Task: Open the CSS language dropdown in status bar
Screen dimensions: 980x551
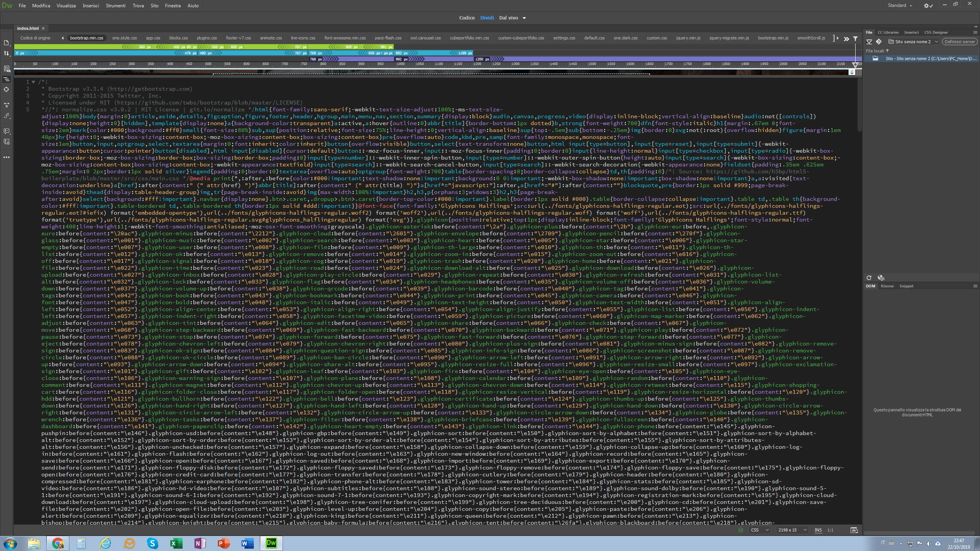Action: [760, 530]
